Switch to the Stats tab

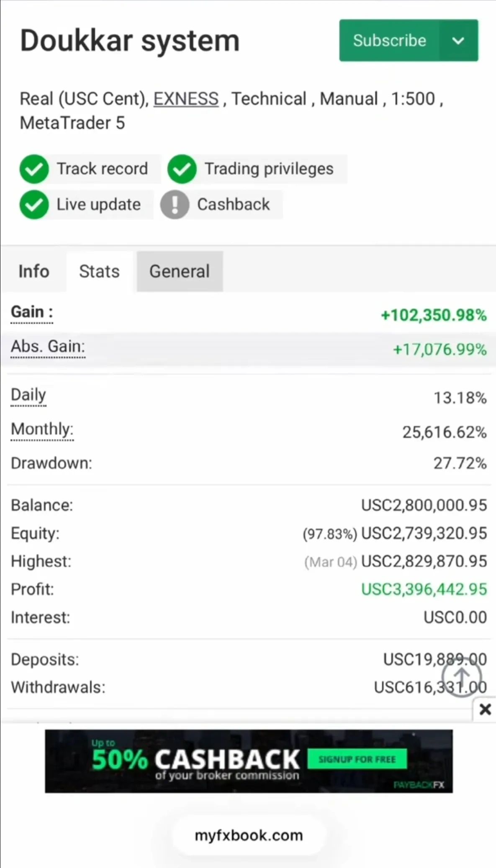(99, 271)
